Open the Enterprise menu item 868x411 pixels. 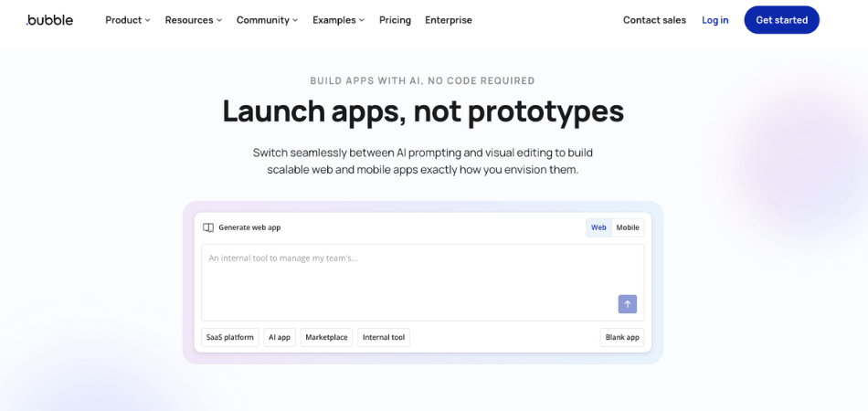point(448,20)
